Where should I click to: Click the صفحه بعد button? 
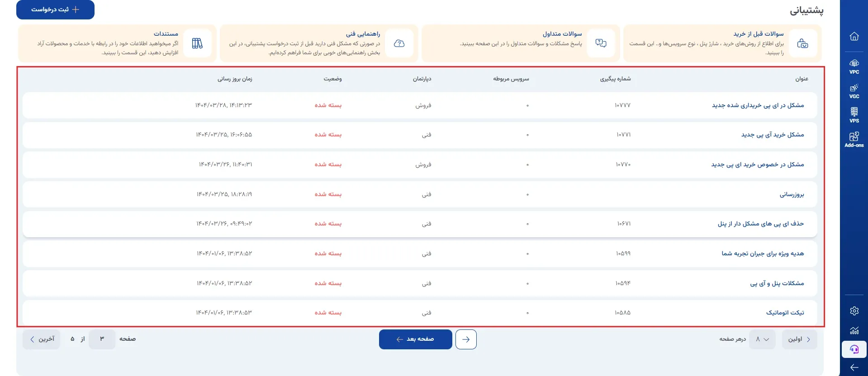point(415,339)
